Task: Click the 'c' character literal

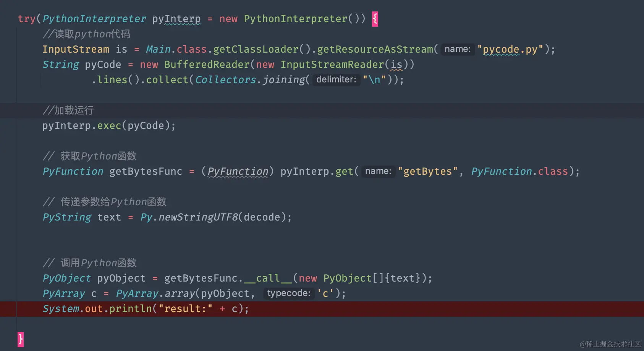Action: tap(325, 293)
